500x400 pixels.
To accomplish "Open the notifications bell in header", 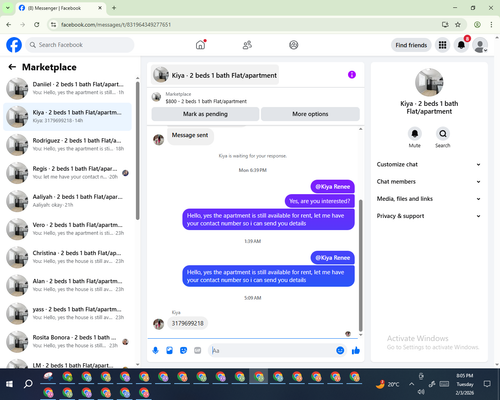I will click(461, 45).
